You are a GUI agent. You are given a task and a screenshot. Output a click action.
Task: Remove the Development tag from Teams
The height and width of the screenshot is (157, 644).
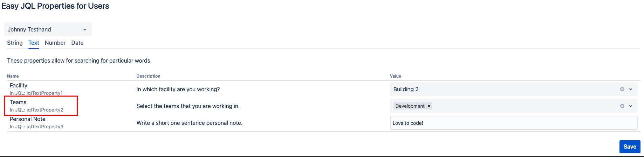(x=429, y=106)
